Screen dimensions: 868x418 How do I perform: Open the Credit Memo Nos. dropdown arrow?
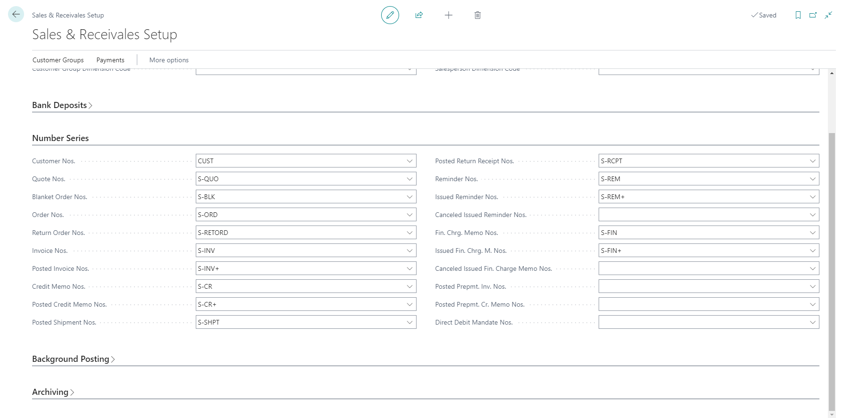tap(409, 286)
